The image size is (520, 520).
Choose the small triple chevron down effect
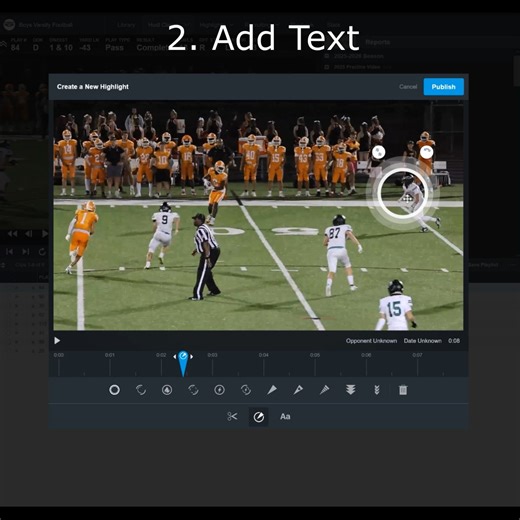pyautogui.click(x=377, y=390)
